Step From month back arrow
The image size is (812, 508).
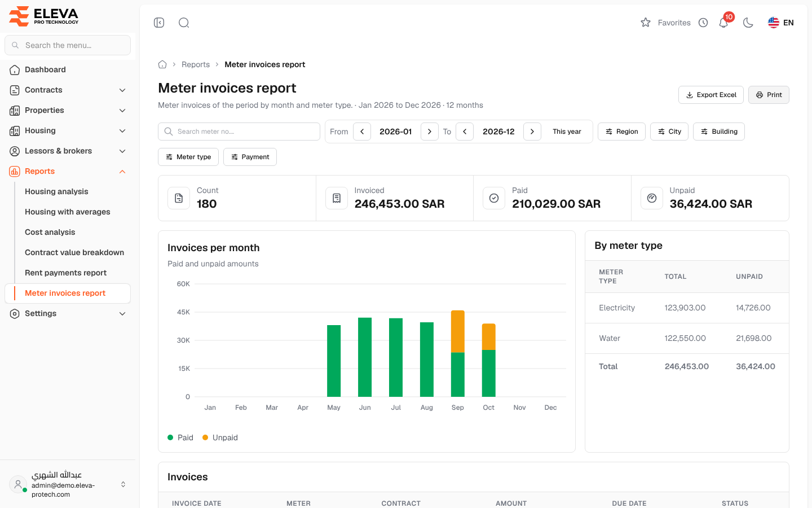362,132
